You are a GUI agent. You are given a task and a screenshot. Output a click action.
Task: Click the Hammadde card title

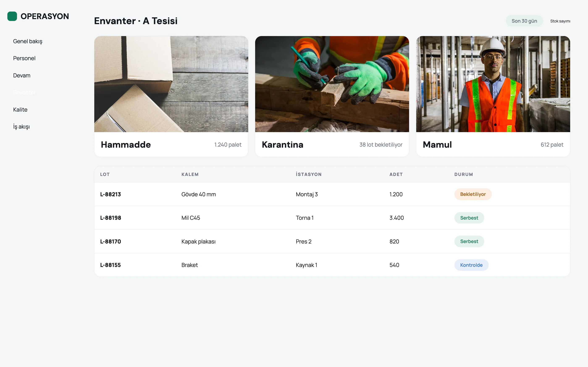[x=126, y=145]
